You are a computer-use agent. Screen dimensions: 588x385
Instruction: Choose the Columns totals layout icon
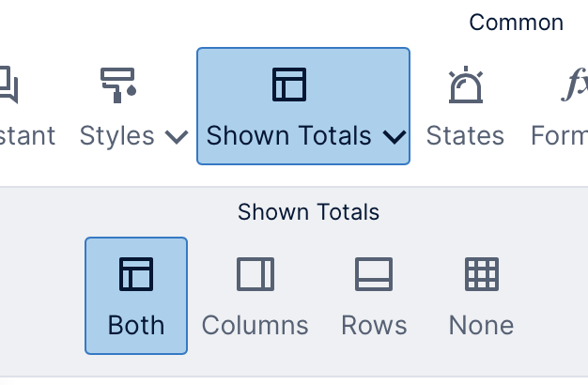[x=255, y=274]
